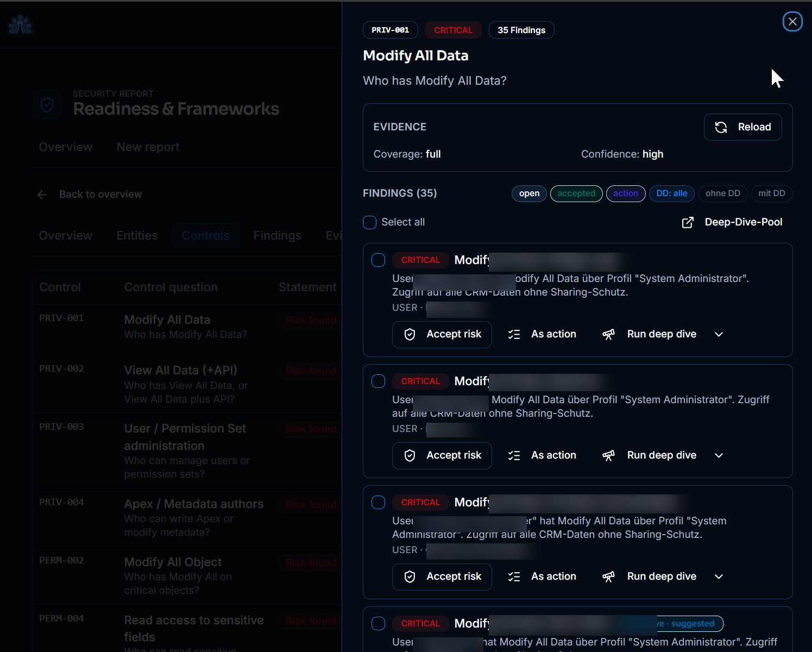Check the second critical finding's checkbox
Screen dimensions: 812x652
378,381
